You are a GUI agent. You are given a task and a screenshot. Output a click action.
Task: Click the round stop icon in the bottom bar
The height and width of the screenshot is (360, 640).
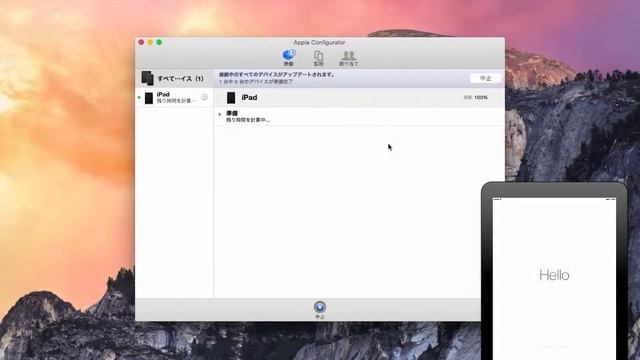[320, 307]
